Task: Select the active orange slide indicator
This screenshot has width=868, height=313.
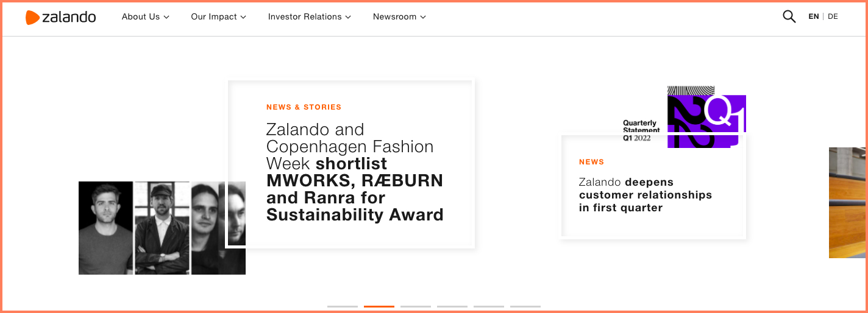Action: 379,306
